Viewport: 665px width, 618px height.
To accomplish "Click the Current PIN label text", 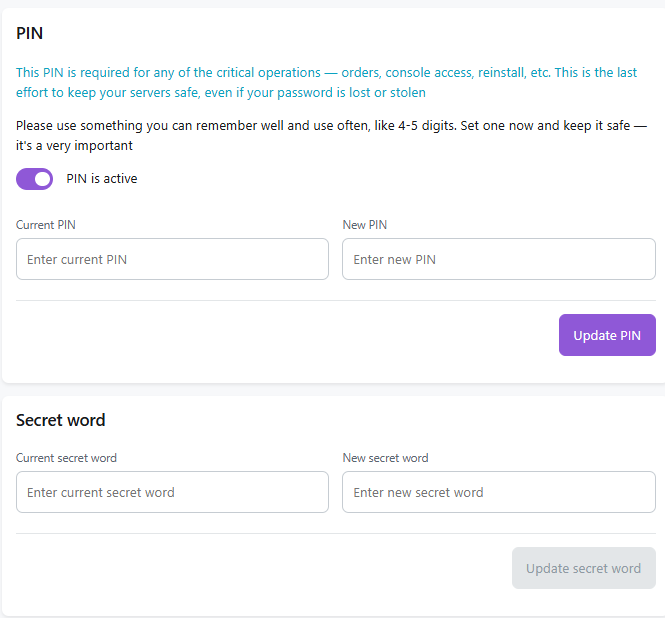I will pyautogui.click(x=46, y=225).
